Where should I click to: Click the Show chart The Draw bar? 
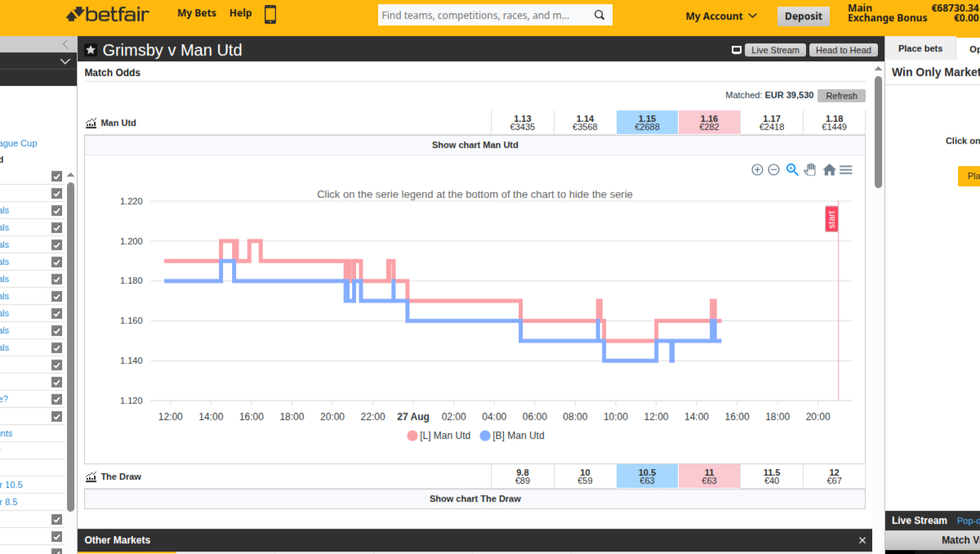pyautogui.click(x=474, y=499)
